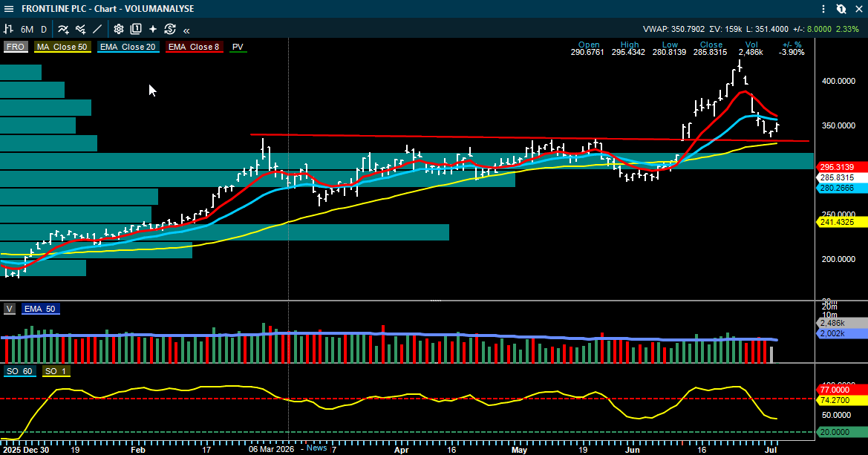Viewport: 868px width, 455px height.
Task: Click the 2.33% change in the toolbar
Action: tap(847, 30)
